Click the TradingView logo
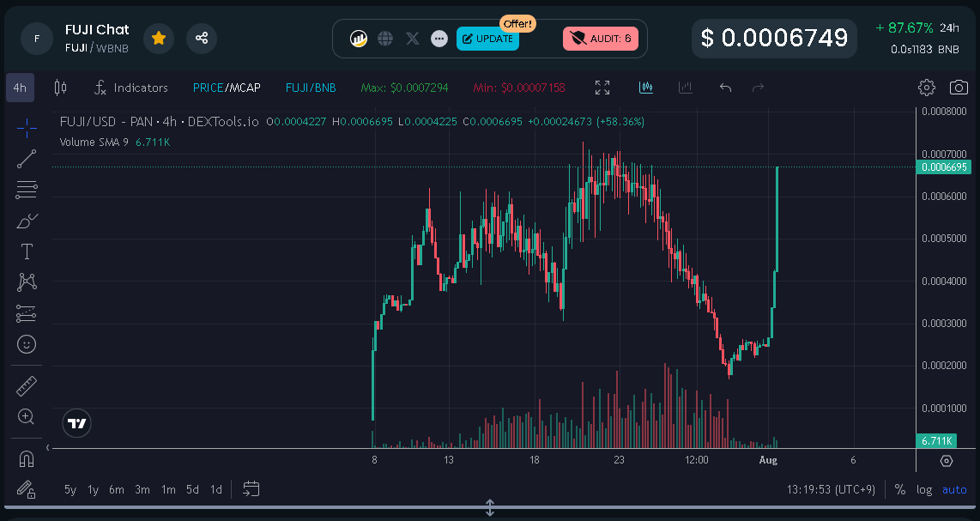980x521 pixels. (x=77, y=423)
